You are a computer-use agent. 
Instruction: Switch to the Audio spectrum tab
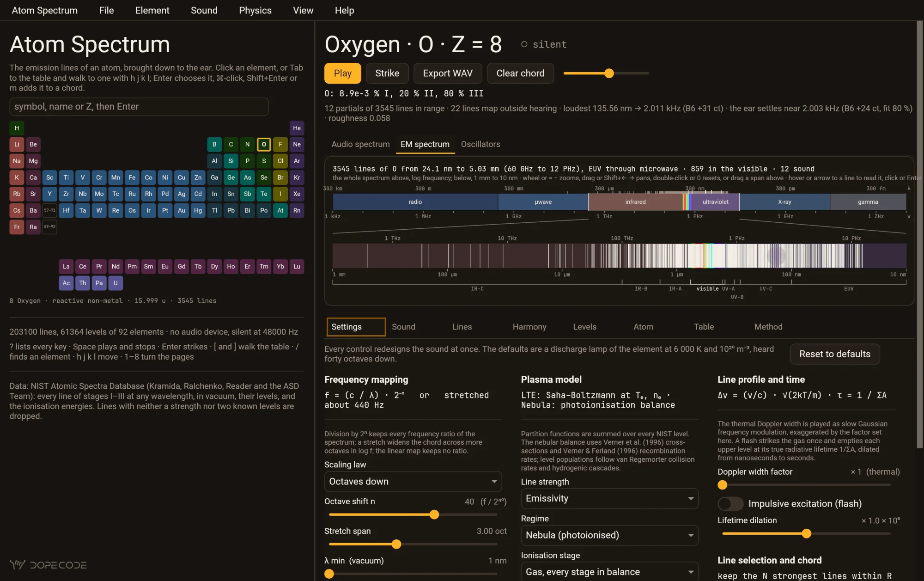360,144
